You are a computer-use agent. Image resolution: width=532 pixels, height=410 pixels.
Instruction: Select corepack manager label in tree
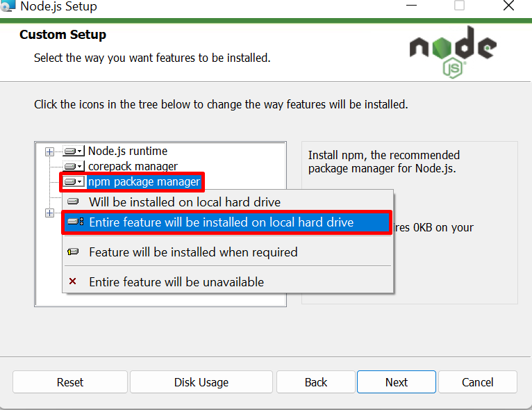pos(133,166)
